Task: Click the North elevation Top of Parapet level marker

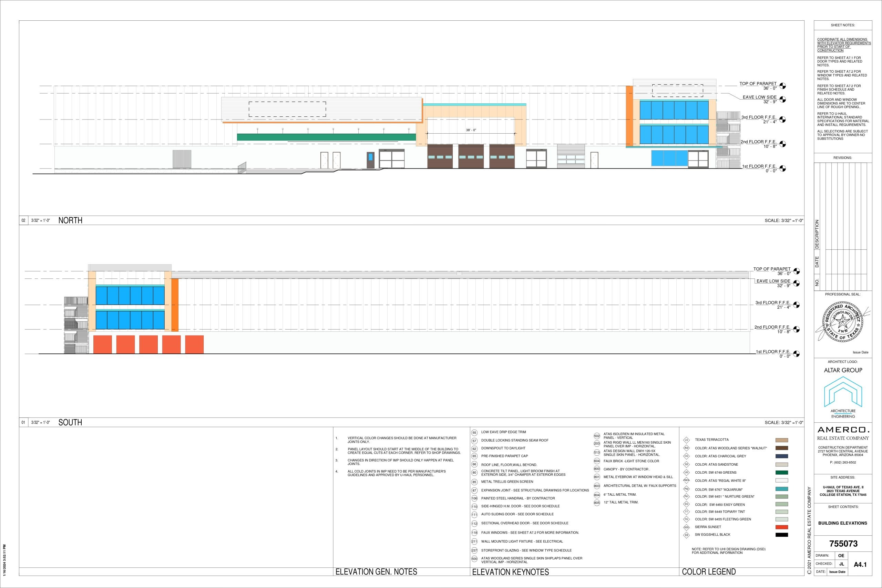Action: pyautogui.click(x=782, y=86)
